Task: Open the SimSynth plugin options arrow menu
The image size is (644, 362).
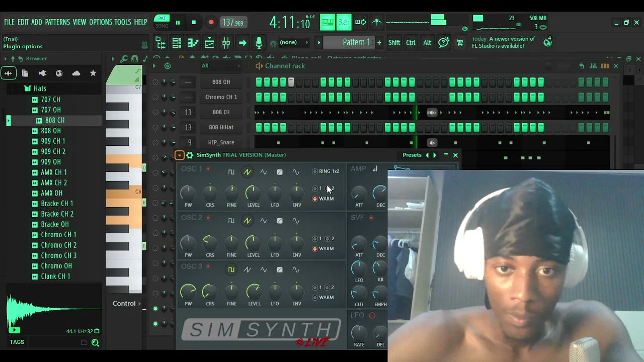Action: point(180,155)
